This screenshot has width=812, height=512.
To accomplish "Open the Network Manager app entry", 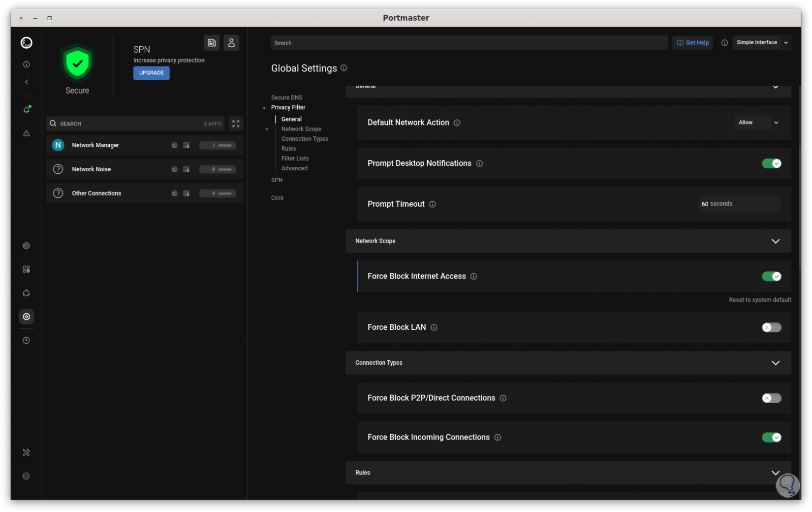I will pyautogui.click(x=145, y=145).
